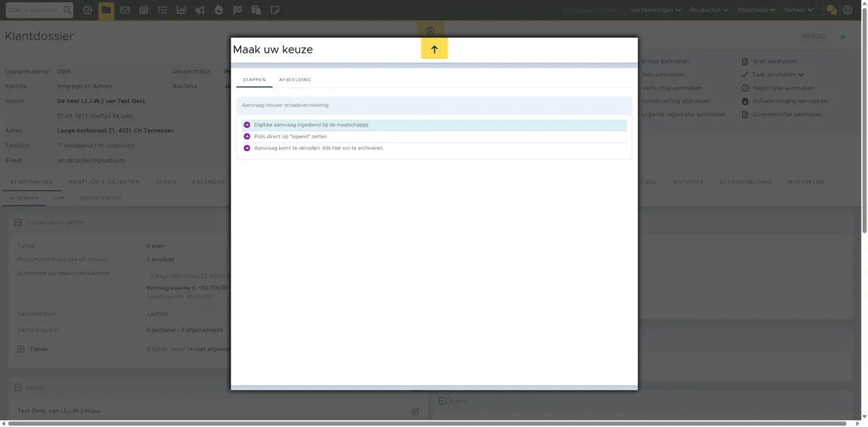Start the timer with the green play icon
The height and width of the screenshot is (427, 868).
pyautogui.click(x=843, y=36)
